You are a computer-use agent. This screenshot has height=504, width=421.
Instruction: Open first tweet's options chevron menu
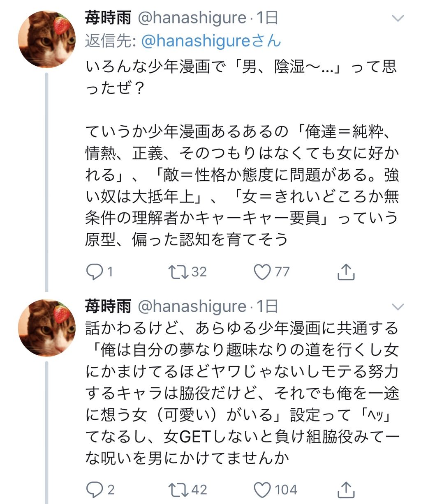pyautogui.click(x=398, y=18)
